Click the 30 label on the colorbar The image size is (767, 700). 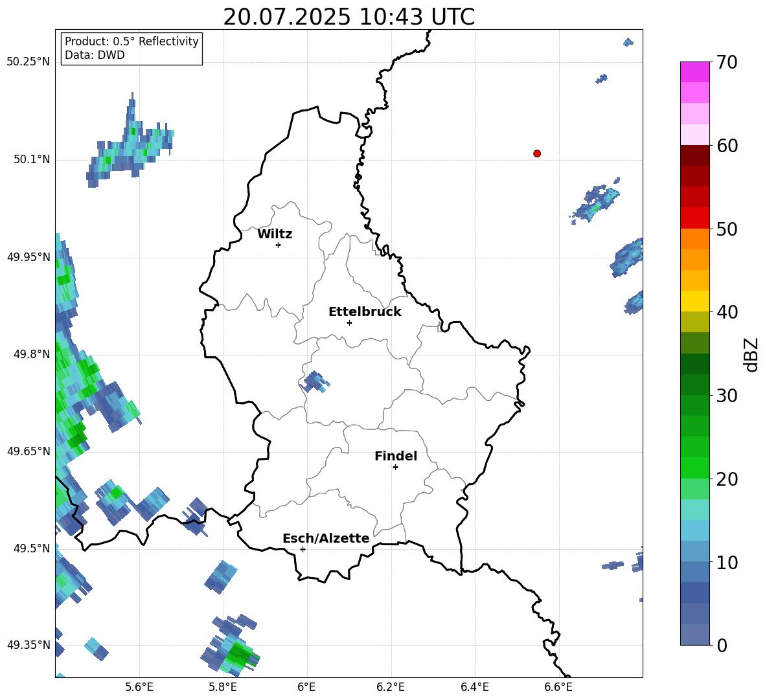[x=726, y=396]
